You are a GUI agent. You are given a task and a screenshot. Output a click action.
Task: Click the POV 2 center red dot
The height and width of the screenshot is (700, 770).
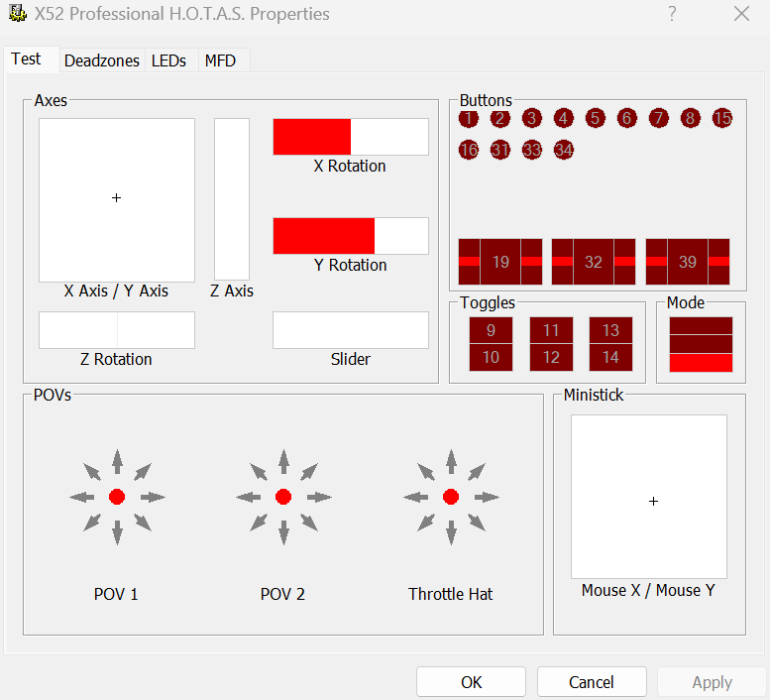tap(283, 497)
